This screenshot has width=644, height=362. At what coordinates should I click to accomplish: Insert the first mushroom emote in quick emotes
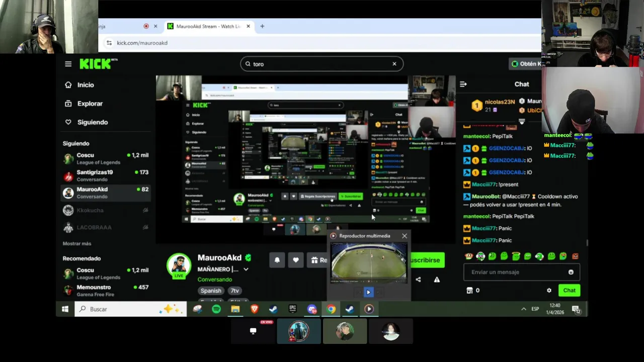pos(469,256)
